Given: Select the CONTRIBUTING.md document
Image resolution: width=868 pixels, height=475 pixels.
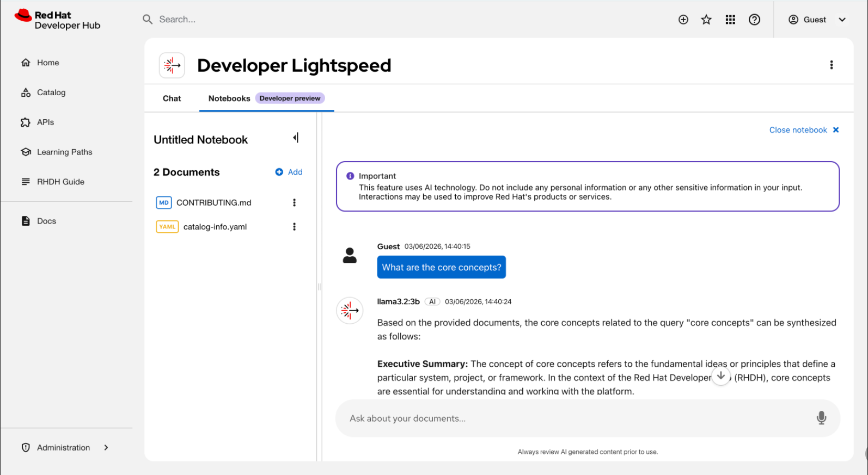Looking at the screenshot, I should (213, 202).
